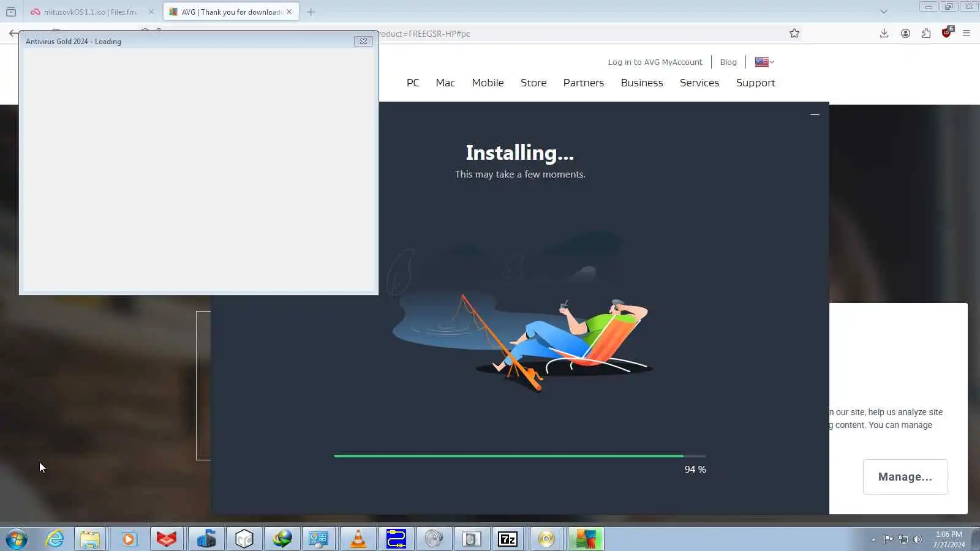
Task: Switch to the mitusovkOS 1.1.iso Files.fm tab
Action: [x=91, y=12]
